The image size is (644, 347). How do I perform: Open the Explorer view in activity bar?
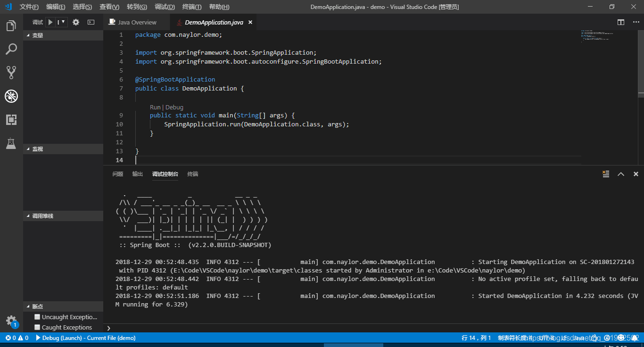[11, 26]
